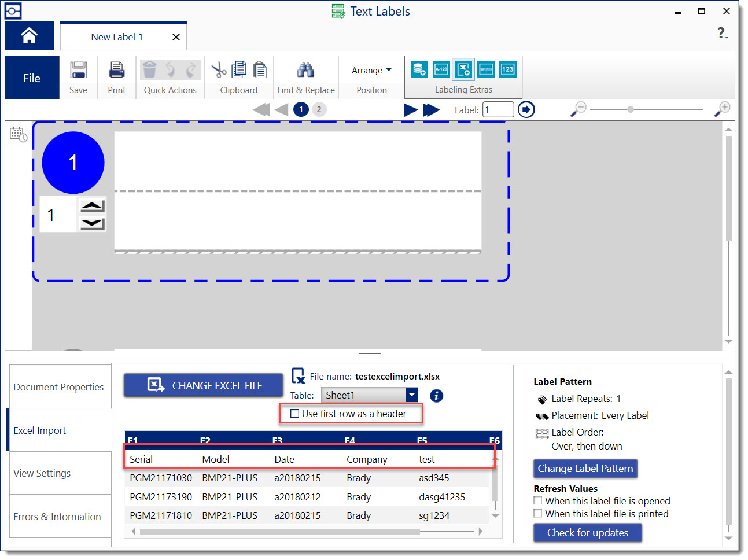This screenshot has height=560, width=748.
Task: Click the zoom slider handle
Action: 631,109
